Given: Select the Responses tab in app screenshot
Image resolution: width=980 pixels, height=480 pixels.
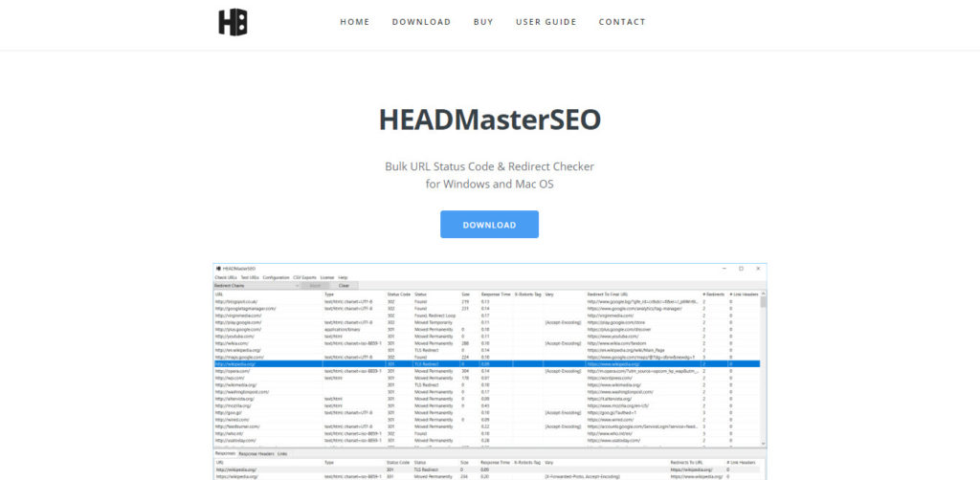Looking at the screenshot, I should 226,454.
